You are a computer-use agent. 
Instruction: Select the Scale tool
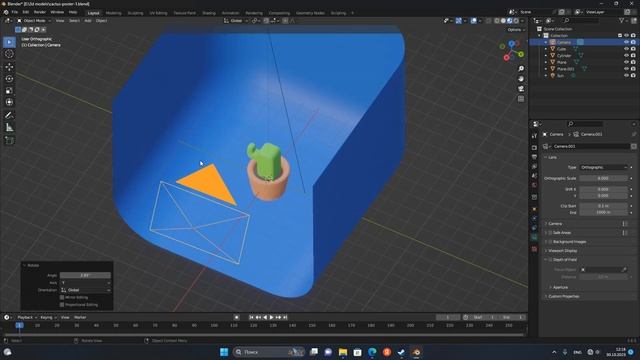(9, 91)
